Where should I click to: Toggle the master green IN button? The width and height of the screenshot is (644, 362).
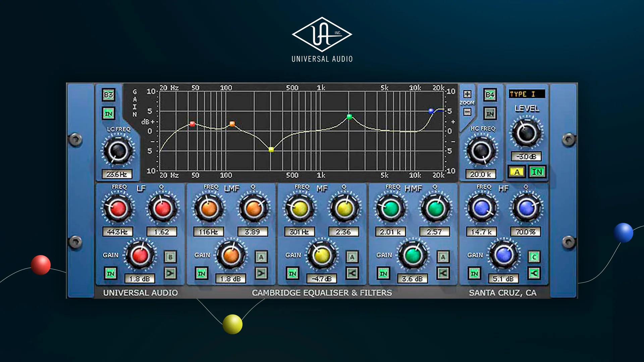tap(537, 172)
